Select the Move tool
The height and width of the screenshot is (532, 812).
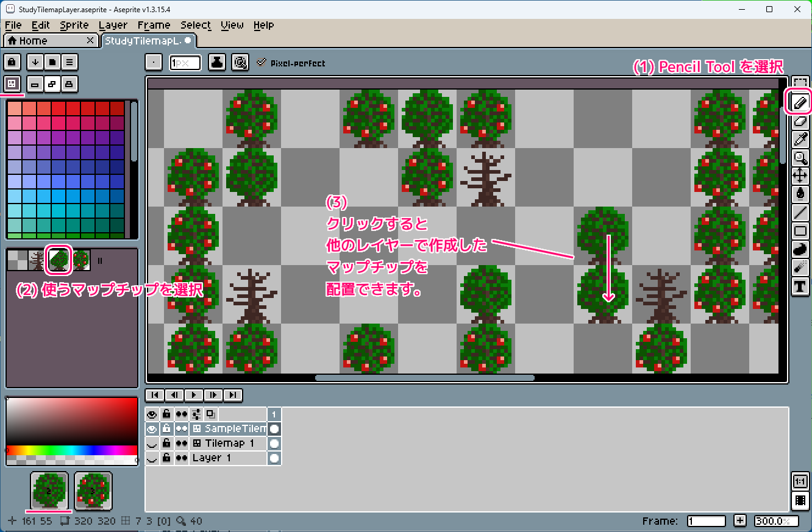[800, 176]
